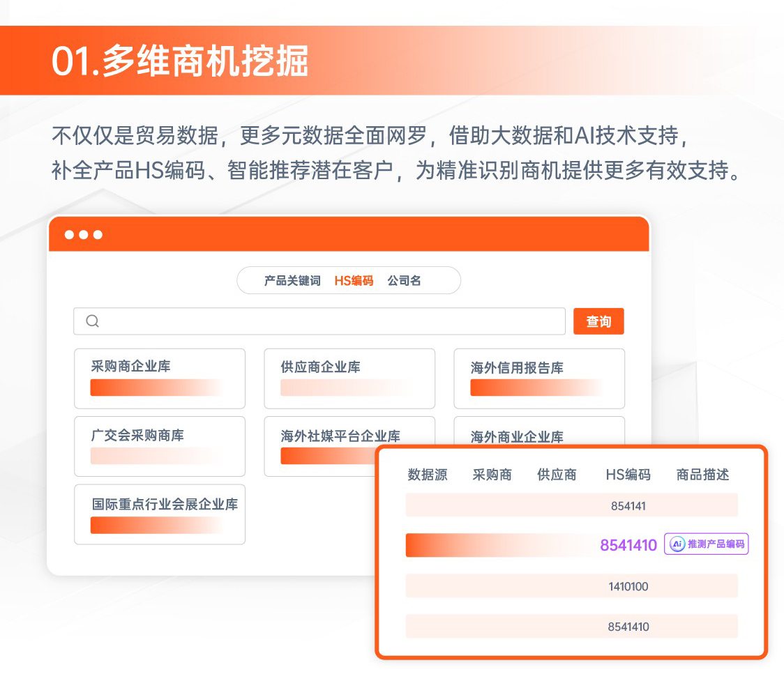784x681 pixels.
Task: Open the 国际重点行业会展企业库 card
Action: 160,514
